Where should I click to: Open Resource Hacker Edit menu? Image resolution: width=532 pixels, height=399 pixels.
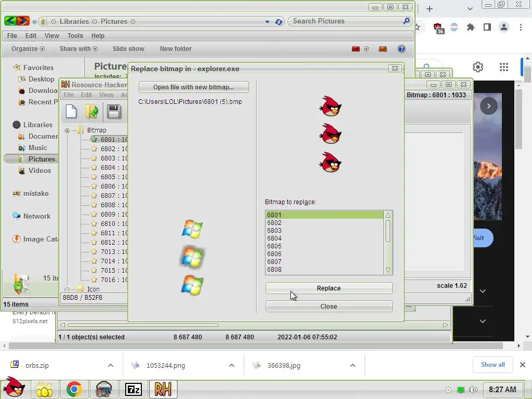86,95
